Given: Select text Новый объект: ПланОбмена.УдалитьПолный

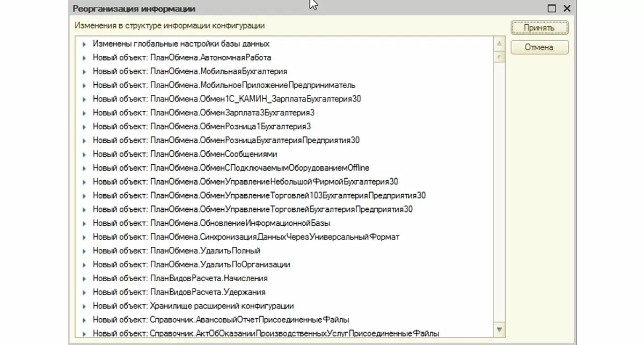Looking at the screenshot, I should coord(177,251).
